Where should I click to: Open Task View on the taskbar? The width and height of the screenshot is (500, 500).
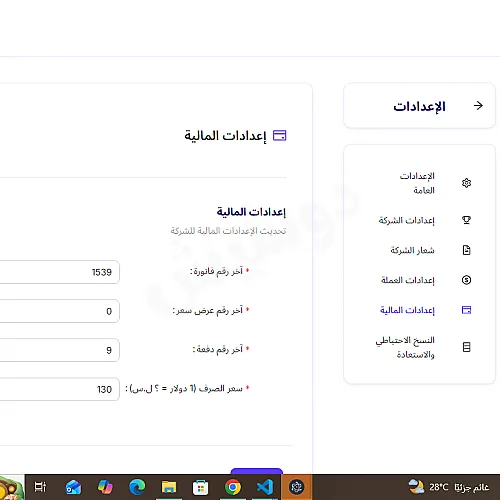[x=40, y=487]
